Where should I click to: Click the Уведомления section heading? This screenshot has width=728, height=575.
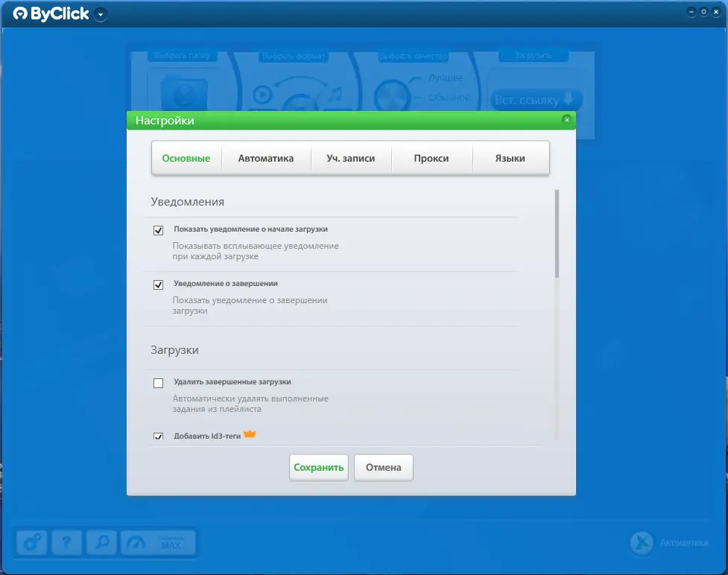pos(188,202)
